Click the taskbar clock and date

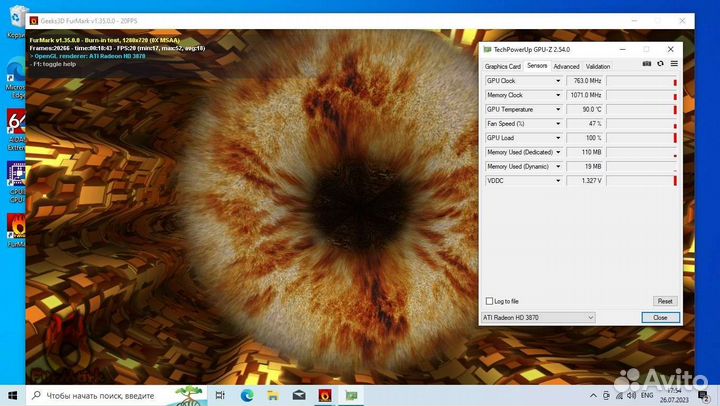(x=674, y=395)
